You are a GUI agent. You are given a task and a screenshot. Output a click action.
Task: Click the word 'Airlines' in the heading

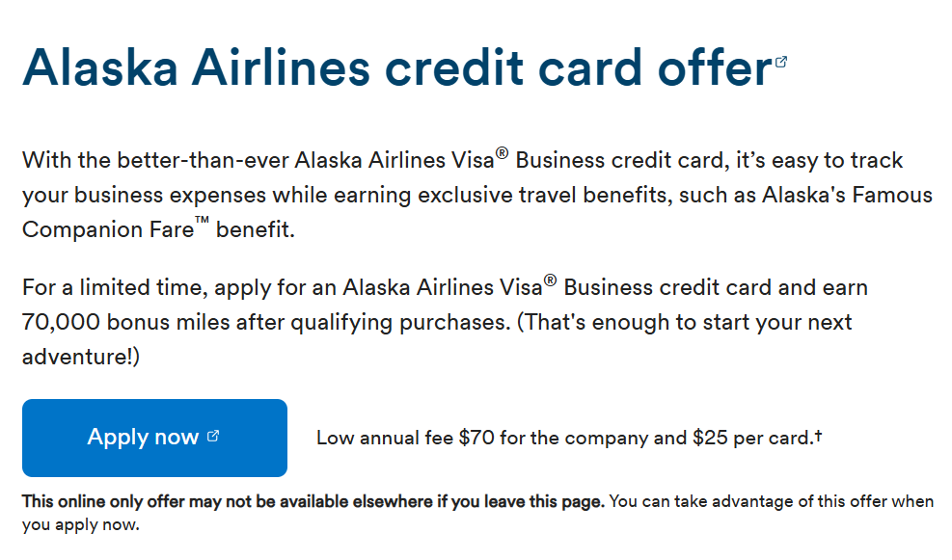(x=281, y=67)
